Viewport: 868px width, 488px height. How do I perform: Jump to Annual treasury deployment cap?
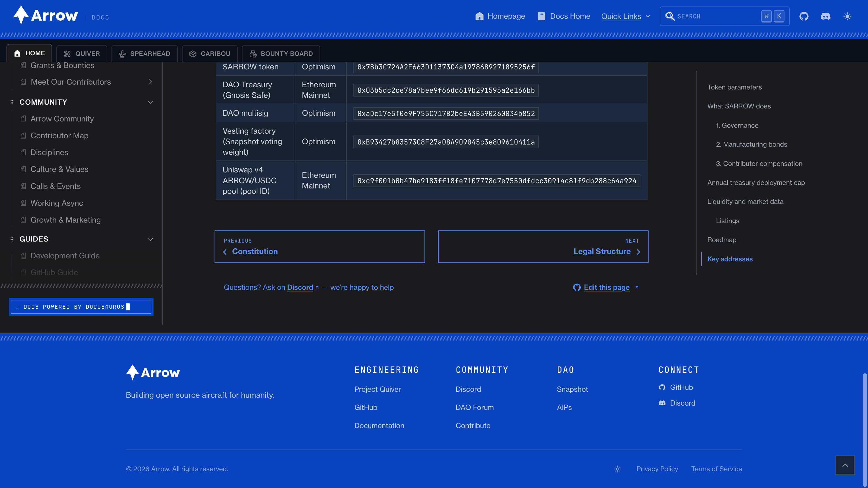[756, 182]
